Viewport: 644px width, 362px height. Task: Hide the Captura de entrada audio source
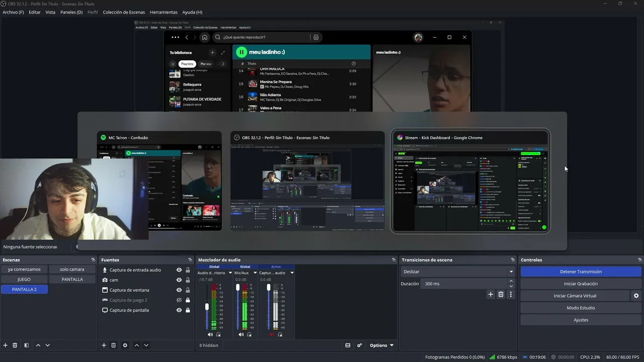tap(179, 270)
